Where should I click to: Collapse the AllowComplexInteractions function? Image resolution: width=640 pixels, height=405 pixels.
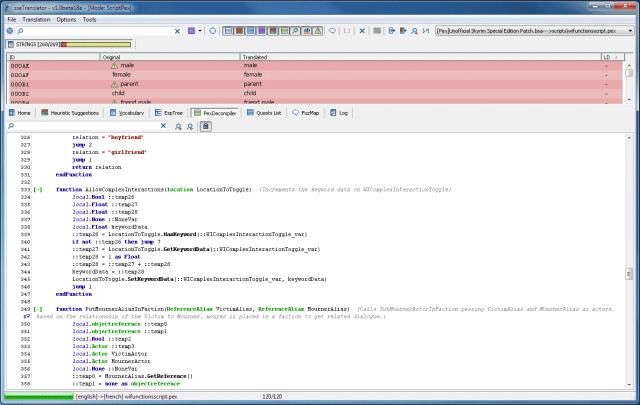pyautogui.click(x=38, y=189)
